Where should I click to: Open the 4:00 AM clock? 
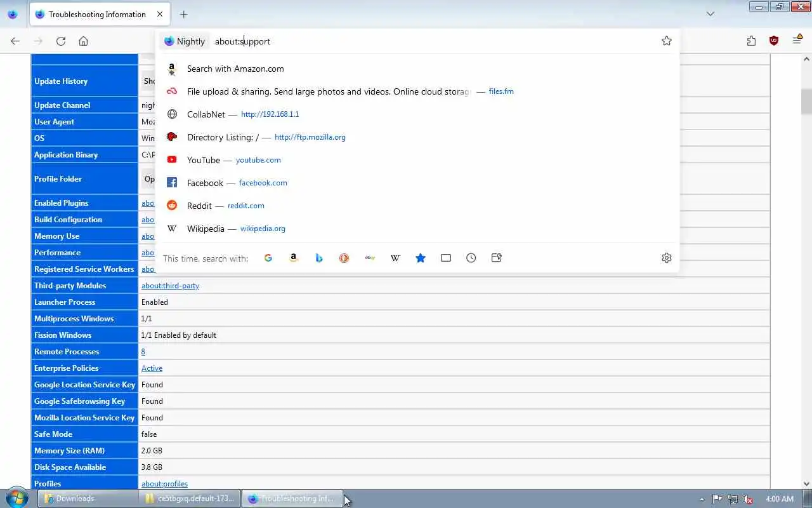[780, 499]
